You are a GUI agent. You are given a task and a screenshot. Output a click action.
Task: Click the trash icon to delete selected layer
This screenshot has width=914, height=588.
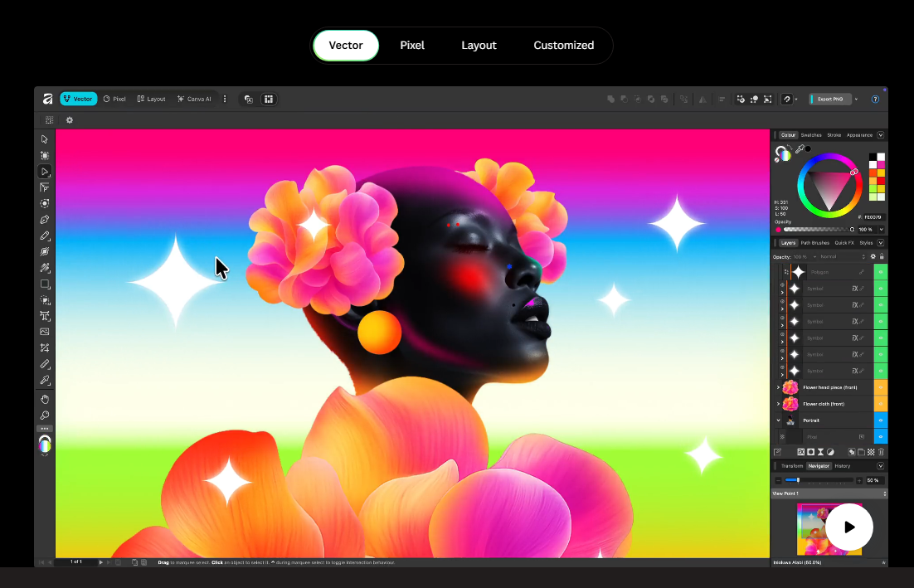click(x=881, y=452)
